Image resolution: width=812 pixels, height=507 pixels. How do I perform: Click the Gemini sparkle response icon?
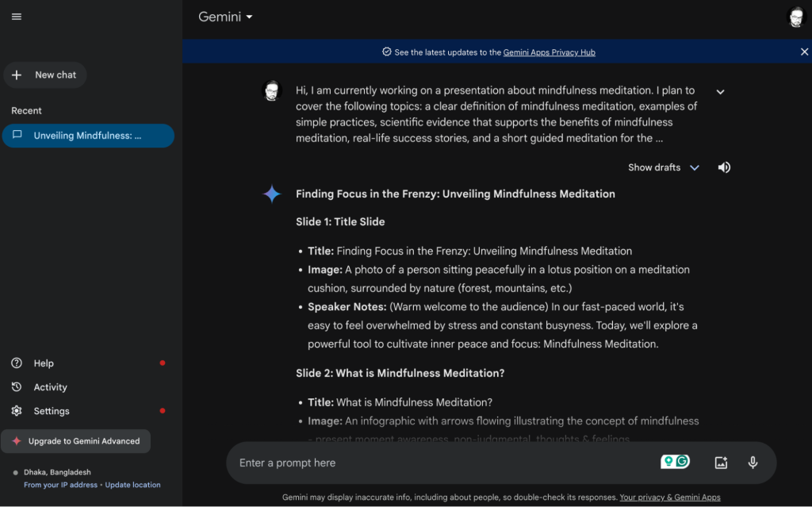pos(272,194)
